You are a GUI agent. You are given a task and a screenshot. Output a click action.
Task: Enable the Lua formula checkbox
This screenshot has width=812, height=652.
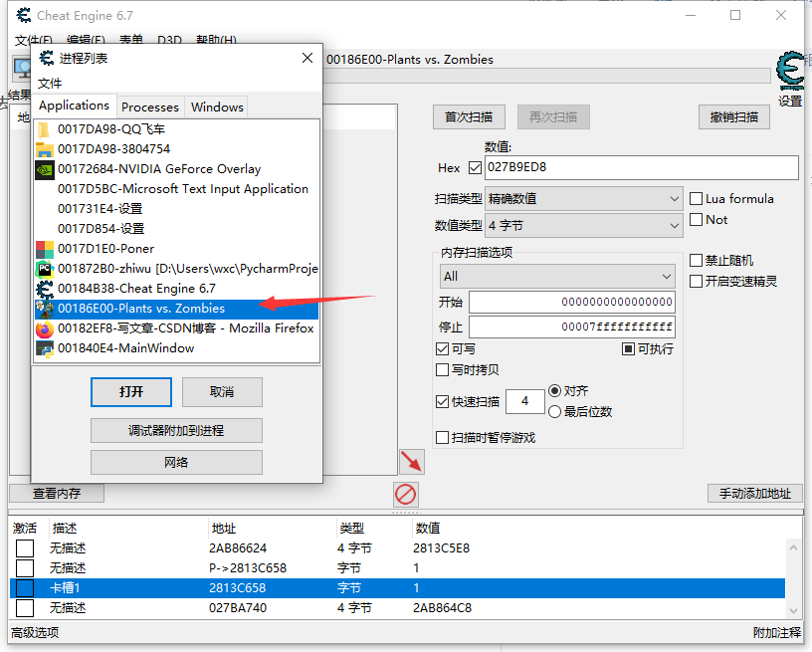tap(696, 199)
